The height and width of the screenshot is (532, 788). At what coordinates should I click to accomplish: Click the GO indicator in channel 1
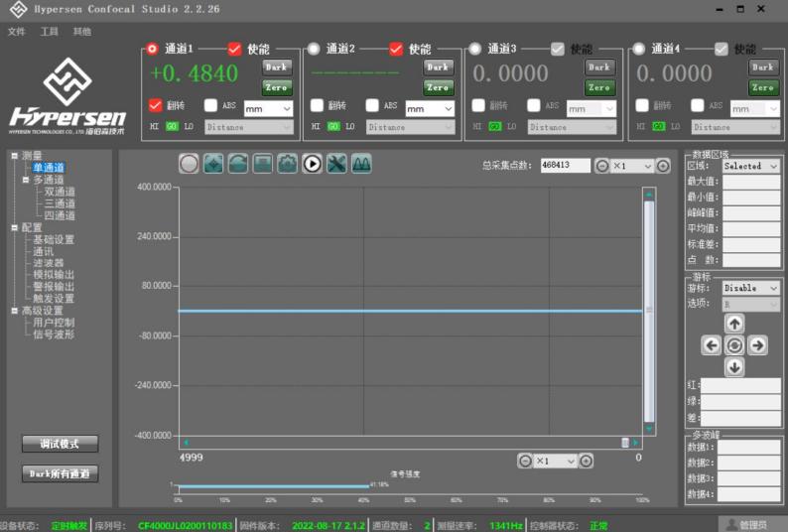click(172, 126)
